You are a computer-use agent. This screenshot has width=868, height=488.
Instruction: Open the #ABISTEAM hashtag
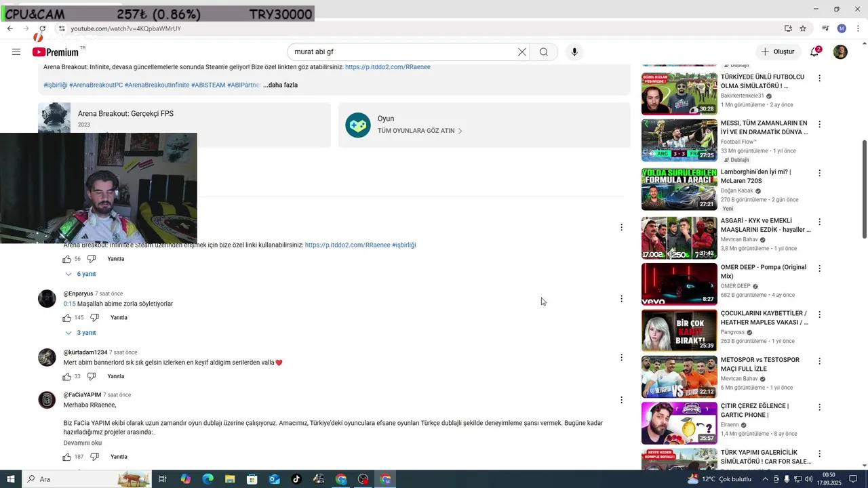pos(208,85)
